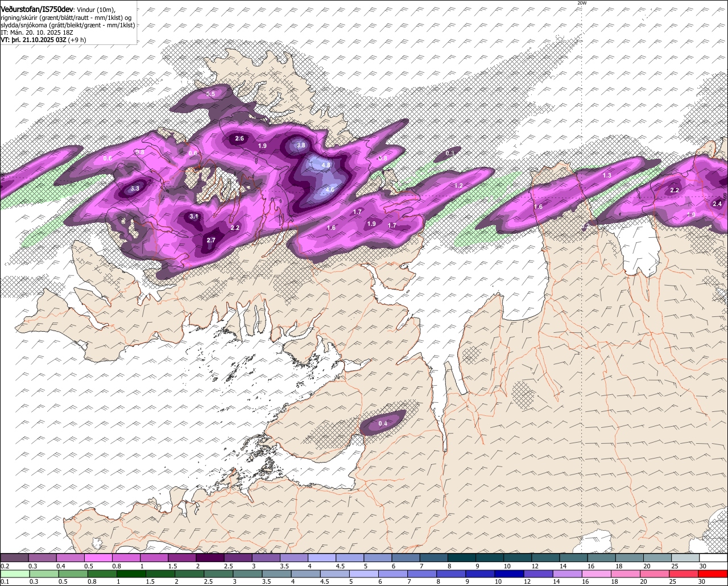Click the 'slydda/snjókoma' legend description line
Screen dimensions: 728x586
68,25
